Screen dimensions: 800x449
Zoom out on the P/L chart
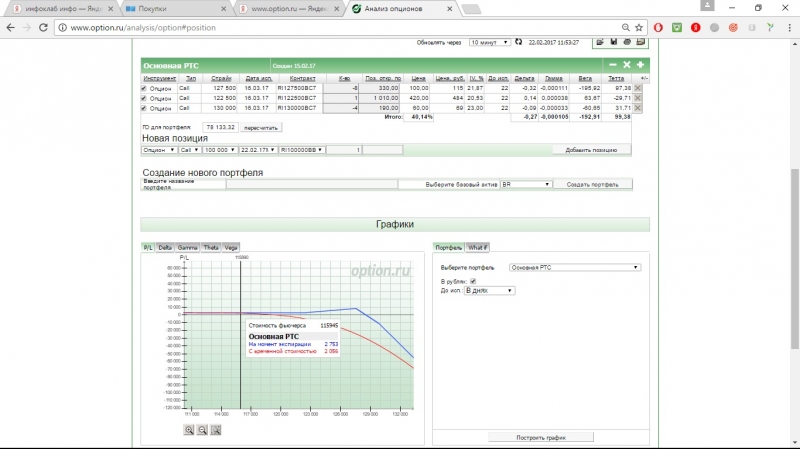coord(203,430)
